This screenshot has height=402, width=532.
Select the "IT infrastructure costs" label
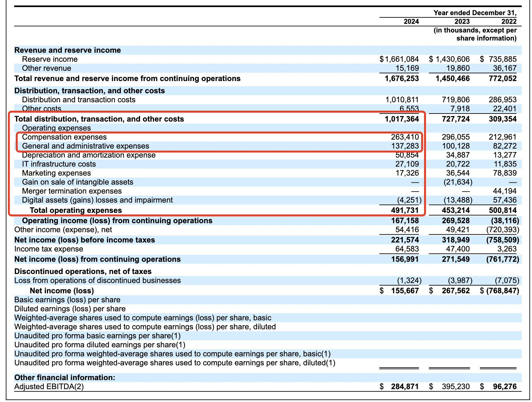[59, 164]
